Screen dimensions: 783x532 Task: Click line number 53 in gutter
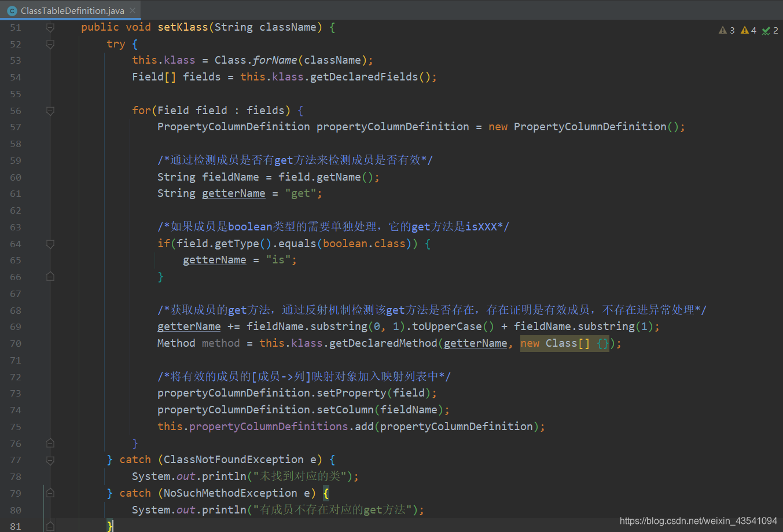[x=15, y=61]
